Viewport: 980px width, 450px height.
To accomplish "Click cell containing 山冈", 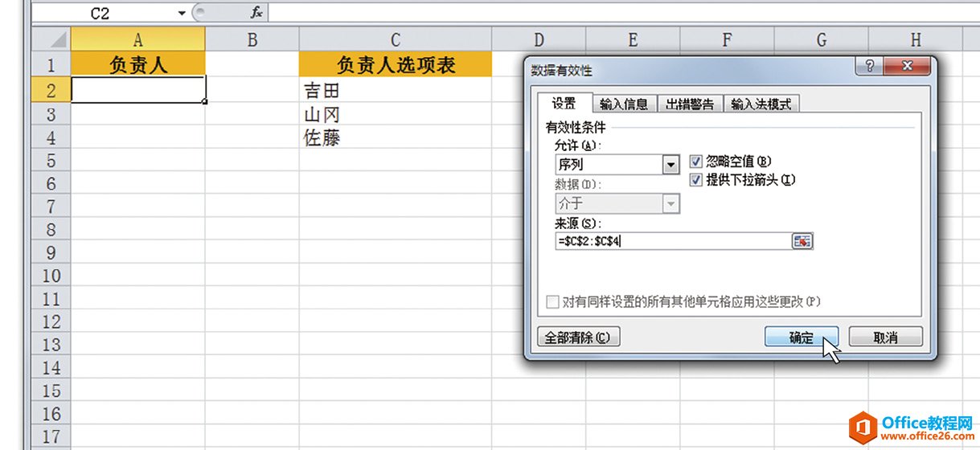I will tap(396, 114).
